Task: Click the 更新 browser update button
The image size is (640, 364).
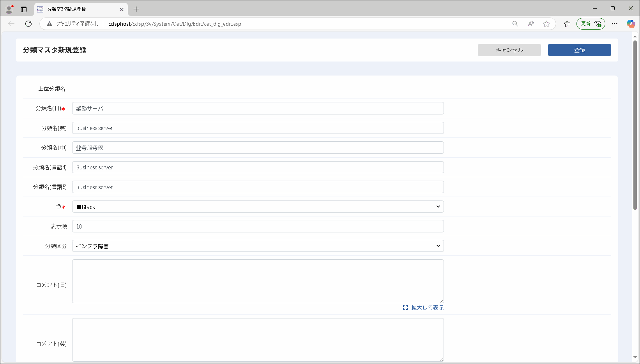Action: pyautogui.click(x=591, y=24)
